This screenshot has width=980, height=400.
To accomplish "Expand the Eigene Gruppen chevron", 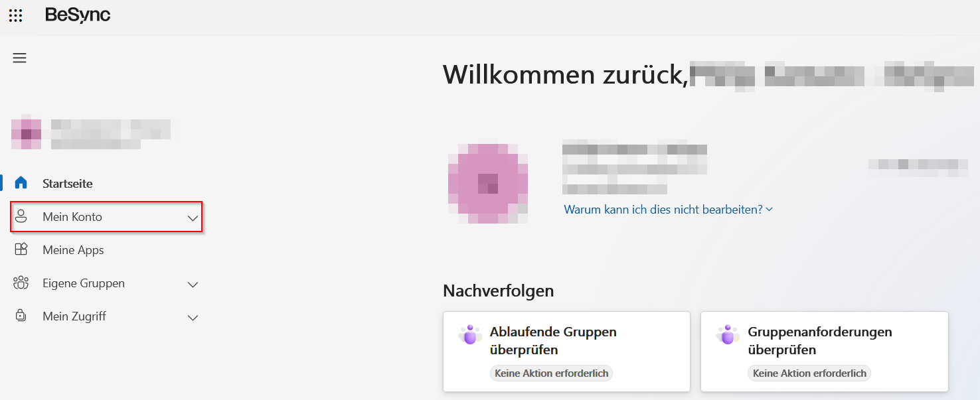I will [193, 284].
